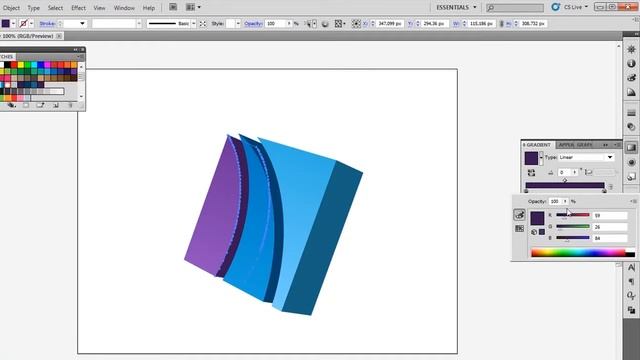This screenshot has width=640, height=360.
Task: Click the Opacity link in control bar
Action: 253,24
